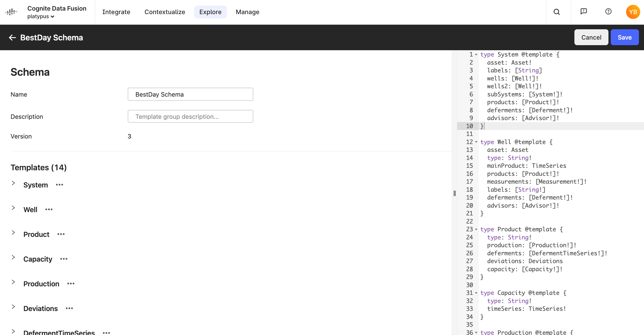Click the Version value 3
Image resolution: width=644 pixels, height=335 pixels.
coord(129,136)
